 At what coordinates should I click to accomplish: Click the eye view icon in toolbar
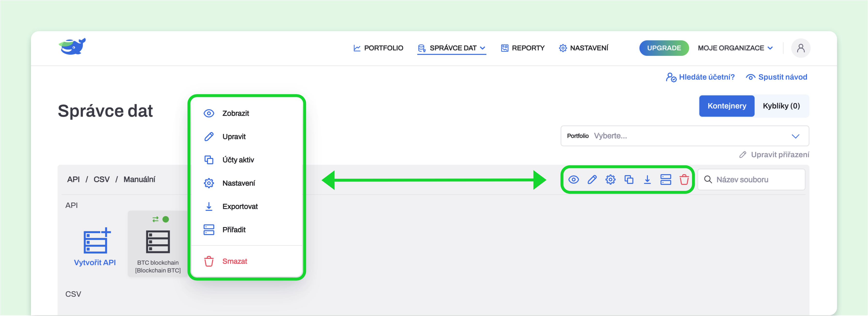point(574,179)
